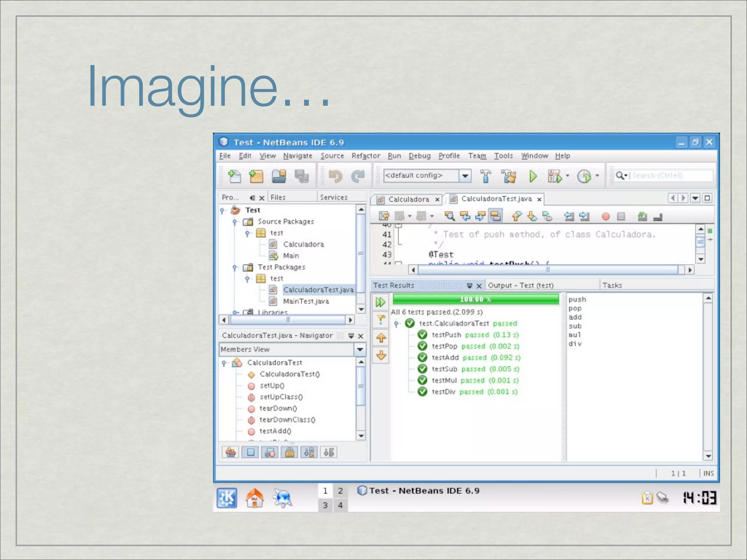The height and width of the screenshot is (560, 747).
Task: Open the File menu
Action: coord(225,156)
